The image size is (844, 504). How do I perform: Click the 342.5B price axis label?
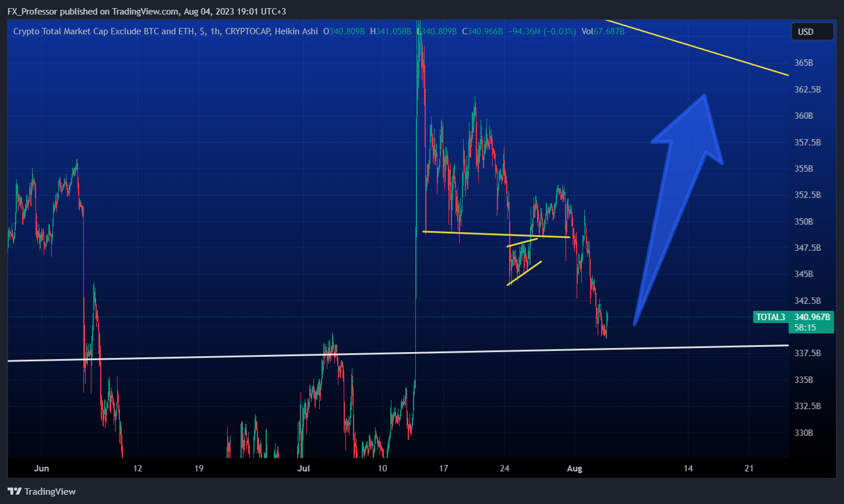(x=808, y=301)
